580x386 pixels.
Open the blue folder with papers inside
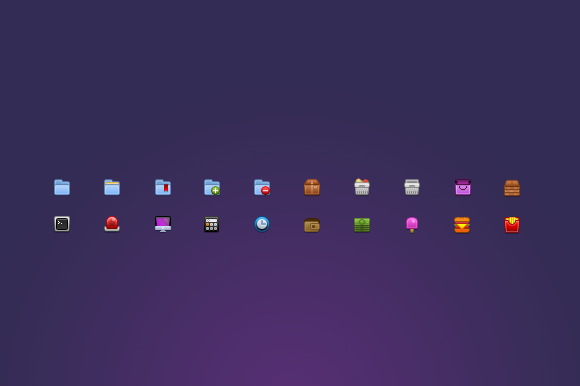(112, 187)
